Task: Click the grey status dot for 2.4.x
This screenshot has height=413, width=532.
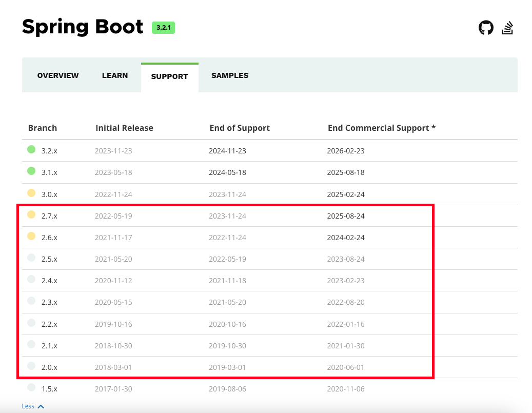Action: click(31, 279)
